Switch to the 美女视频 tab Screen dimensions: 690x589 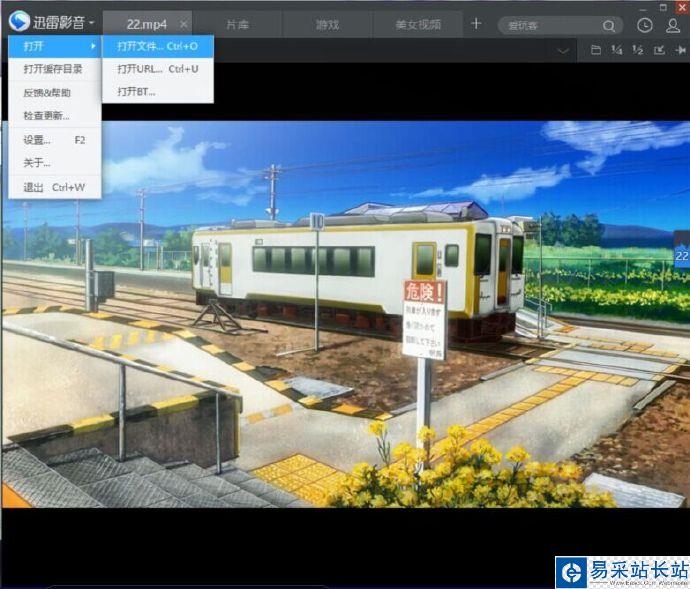[418, 24]
